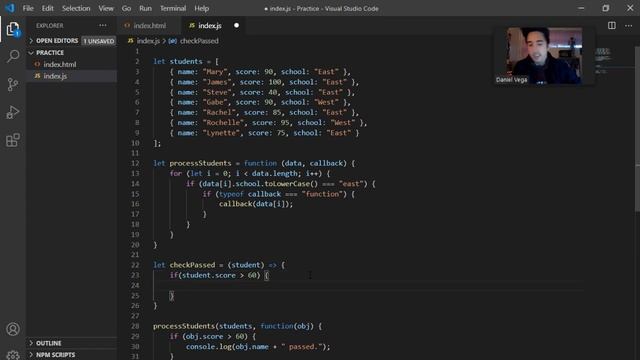Click the editor vertical scrollbar
This screenshot has width=640, height=360.
(x=637, y=129)
